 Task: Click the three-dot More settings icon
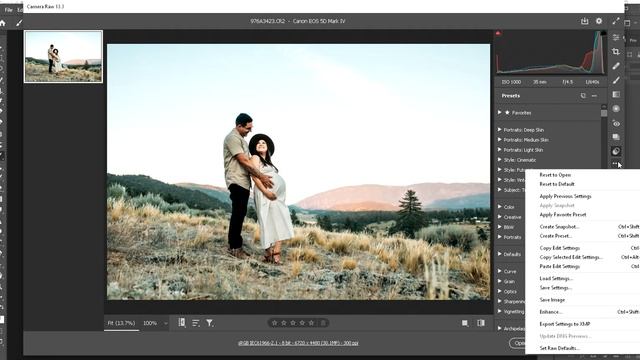pos(615,163)
